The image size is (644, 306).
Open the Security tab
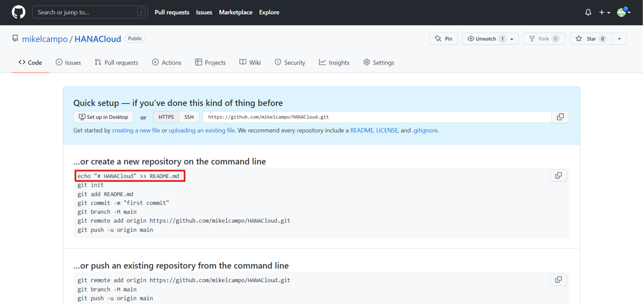click(x=290, y=63)
